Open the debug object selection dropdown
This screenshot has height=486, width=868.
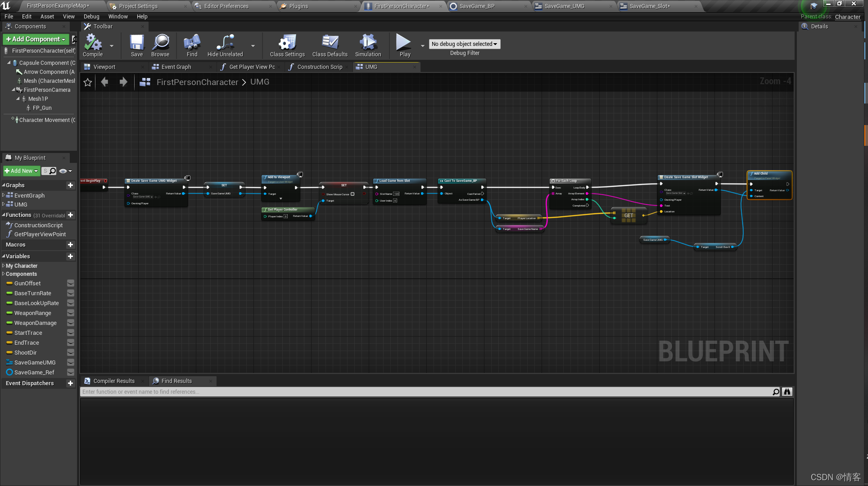tap(464, 44)
